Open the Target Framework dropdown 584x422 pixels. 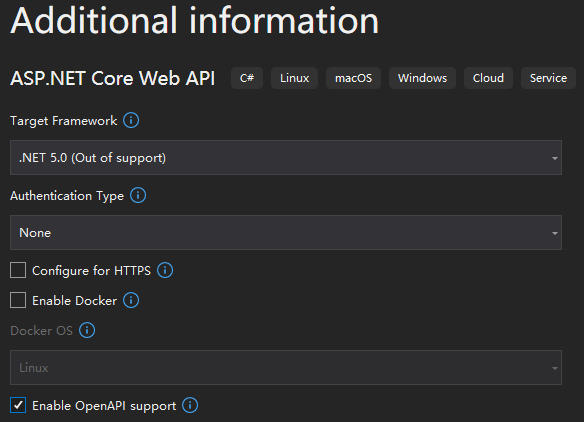pos(286,158)
